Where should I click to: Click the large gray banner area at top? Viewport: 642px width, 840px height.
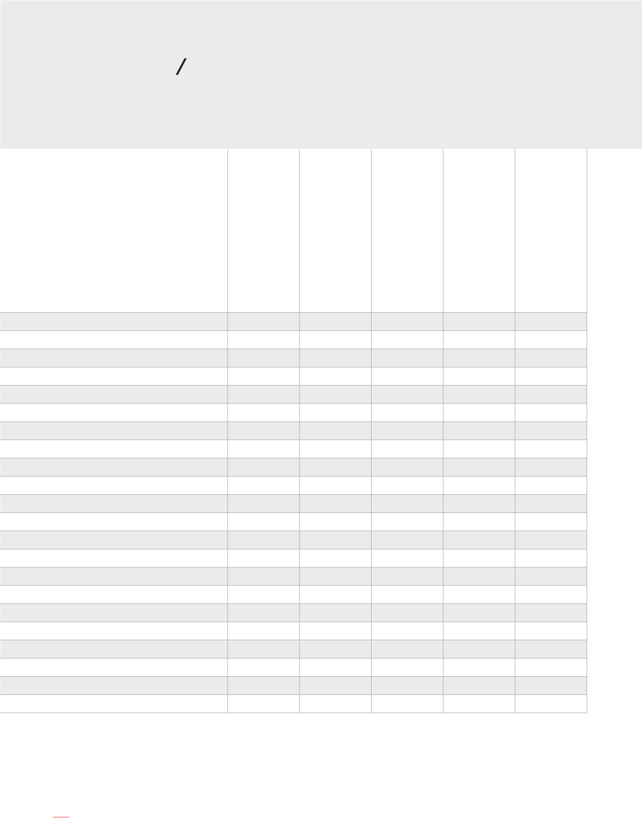[x=321, y=74]
